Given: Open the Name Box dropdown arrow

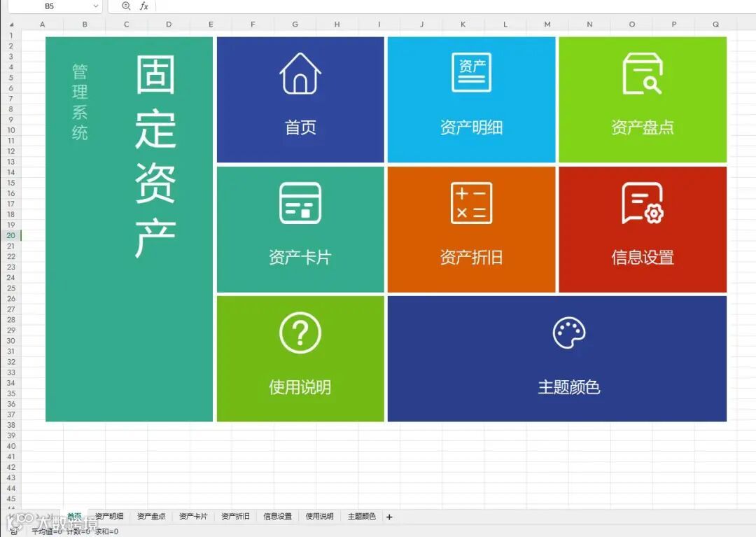Looking at the screenshot, I should 95,6.
